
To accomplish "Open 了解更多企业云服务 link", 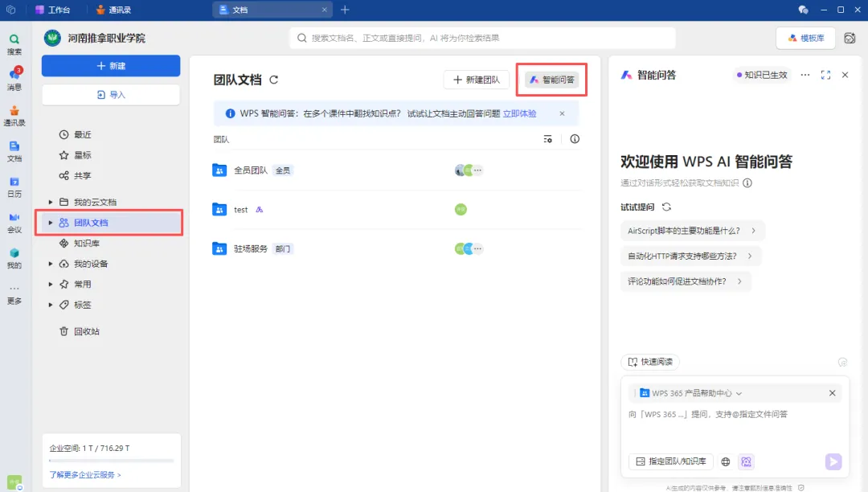I will [x=84, y=475].
